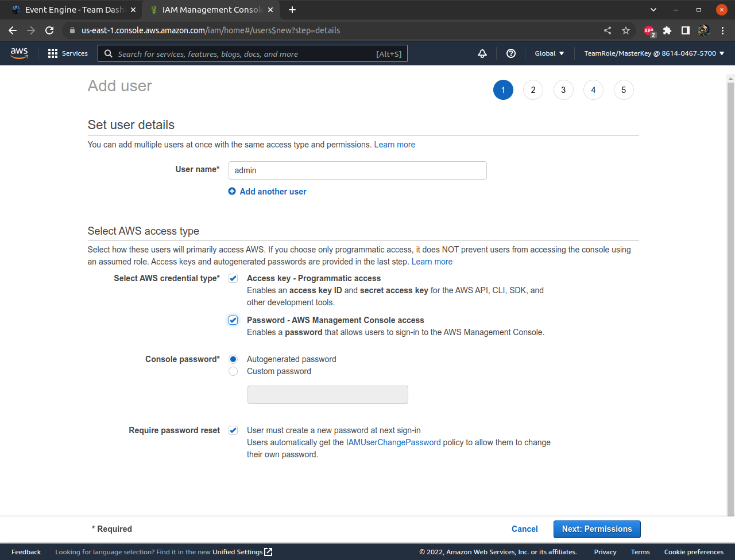735x560 pixels.
Task: Open a new browser tab
Action: point(292,10)
